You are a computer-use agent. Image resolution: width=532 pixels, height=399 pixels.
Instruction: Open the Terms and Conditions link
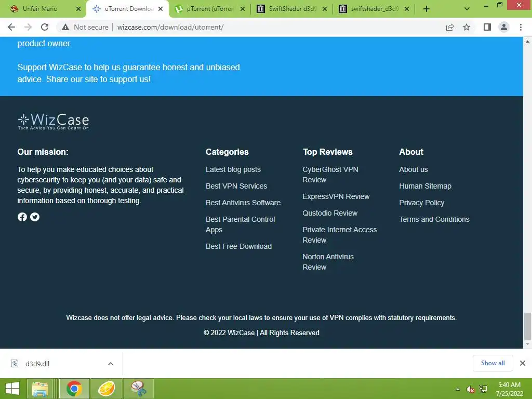coord(434,219)
